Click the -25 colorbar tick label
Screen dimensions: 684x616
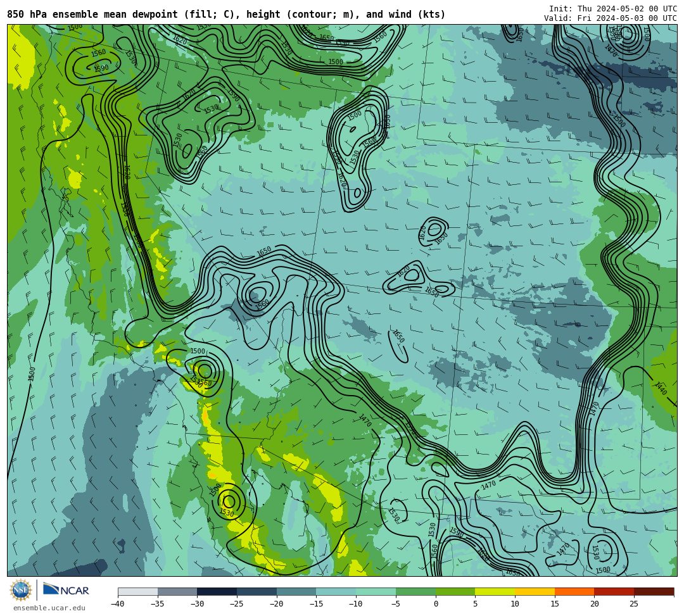coord(237,604)
